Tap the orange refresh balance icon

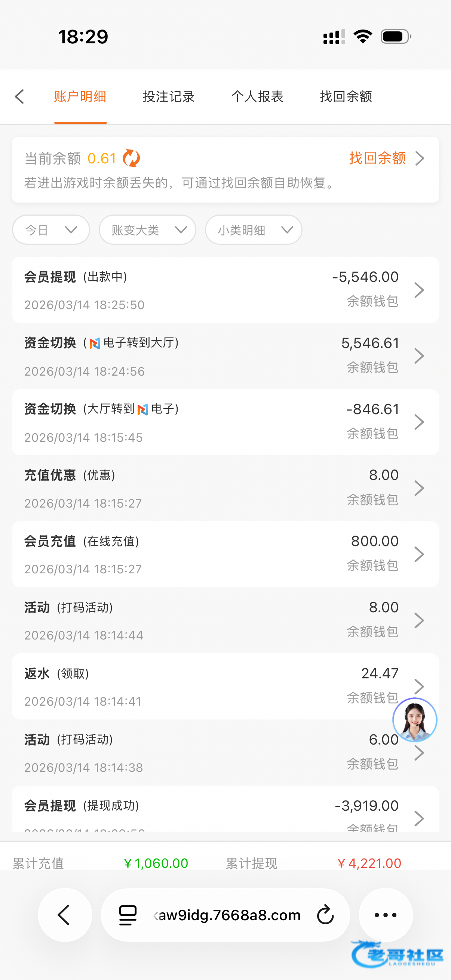131,158
